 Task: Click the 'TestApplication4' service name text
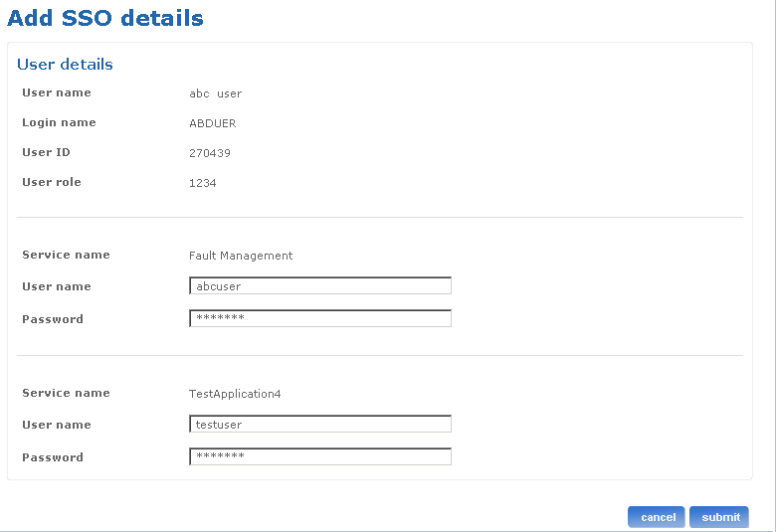[235, 394]
